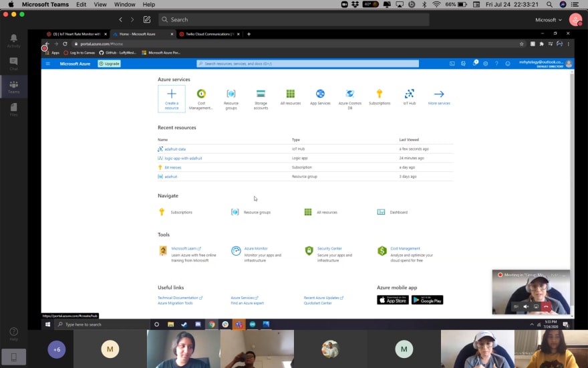588x368 pixels.
Task: Toggle speaker mute in meeting thumbnail
Action: pos(526,306)
